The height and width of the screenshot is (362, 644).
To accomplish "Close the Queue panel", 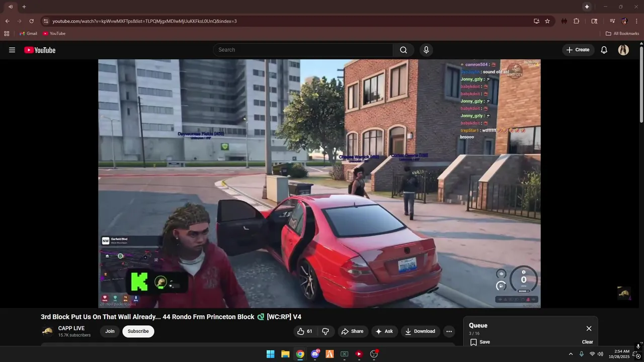I will (x=589, y=328).
